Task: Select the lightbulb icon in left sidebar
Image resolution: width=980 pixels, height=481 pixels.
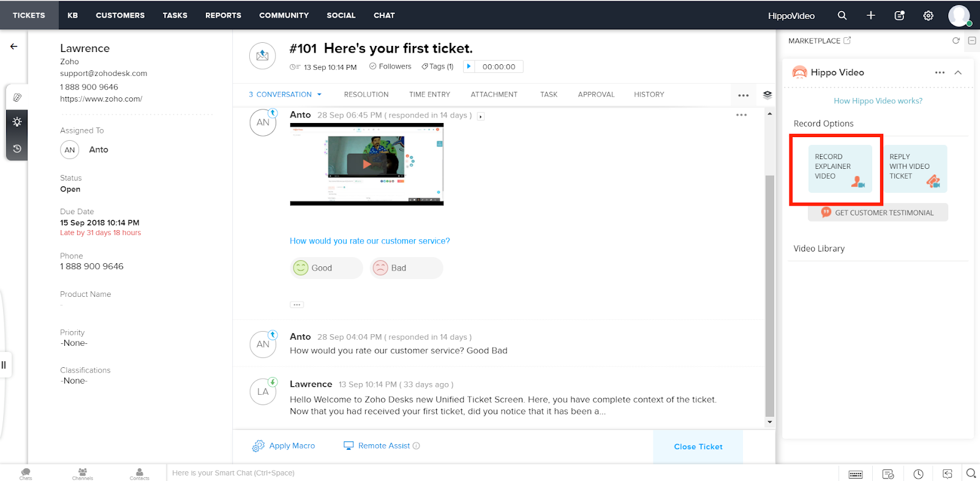Action: tap(17, 122)
